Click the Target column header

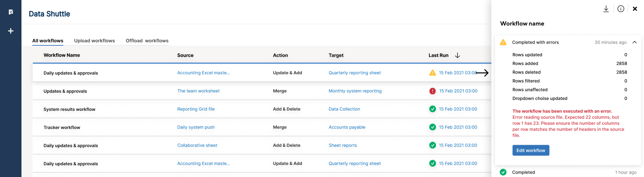pyautogui.click(x=336, y=55)
